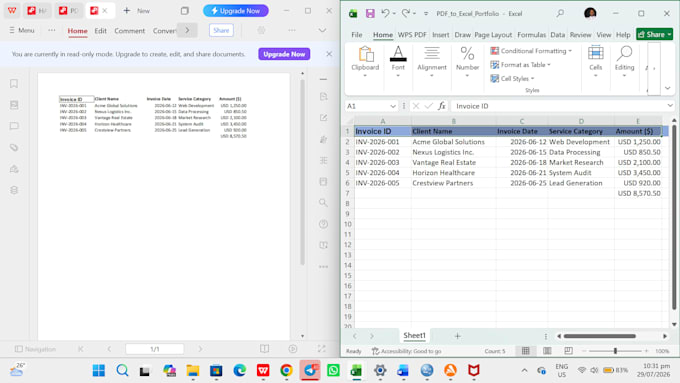The image size is (680, 383).
Task: Click the PDF vertical scrollbar
Action: (x=302, y=171)
